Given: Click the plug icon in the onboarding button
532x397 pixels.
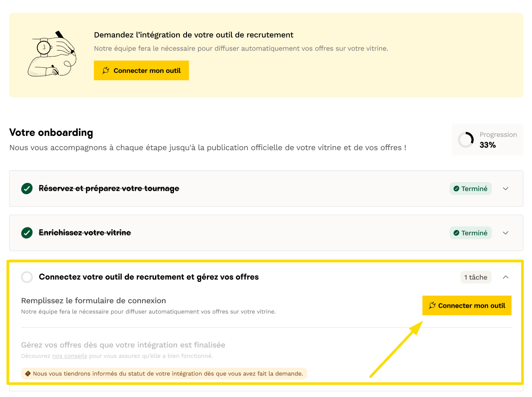Looking at the screenshot, I should tap(432, 306).
